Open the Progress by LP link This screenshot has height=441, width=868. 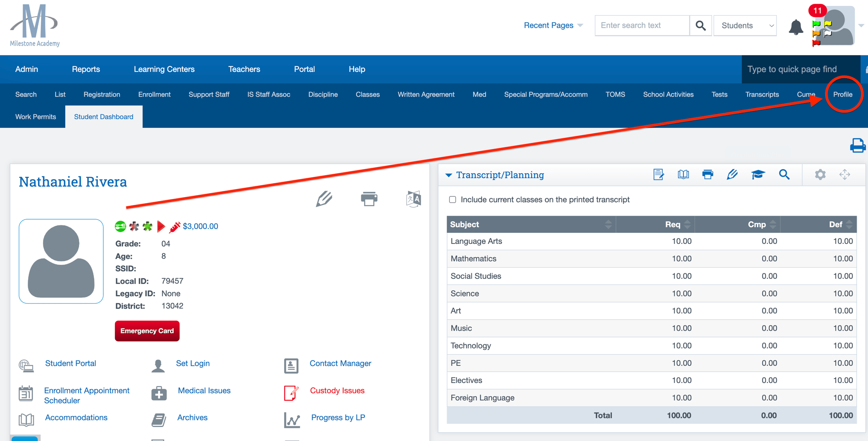338,417
